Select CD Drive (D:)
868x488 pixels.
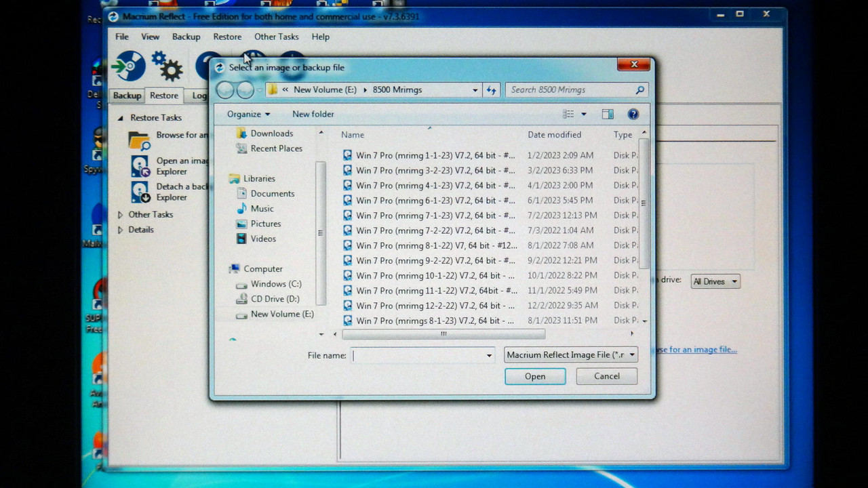(267, 299)
